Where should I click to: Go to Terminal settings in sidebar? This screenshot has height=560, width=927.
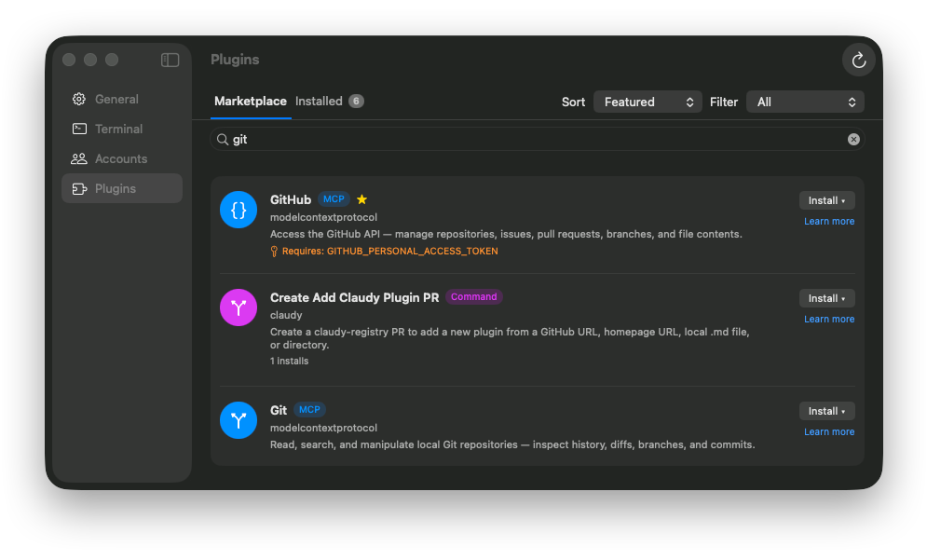pos(118,129)
